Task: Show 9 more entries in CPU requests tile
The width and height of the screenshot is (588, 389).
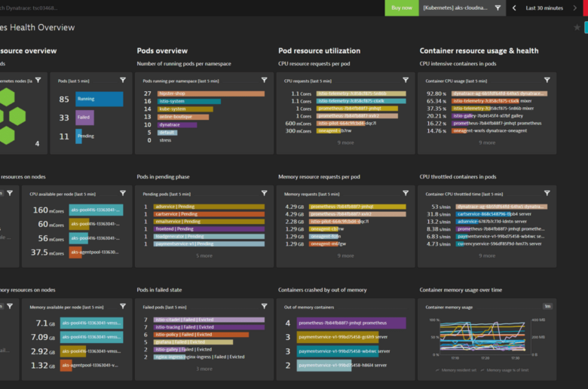Action: click(x=345, y=142)
